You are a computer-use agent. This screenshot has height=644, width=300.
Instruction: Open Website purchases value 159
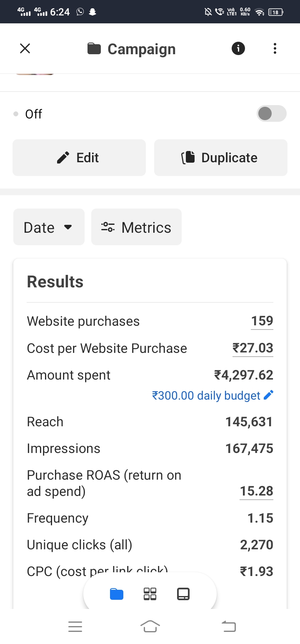tap(262, 321)
